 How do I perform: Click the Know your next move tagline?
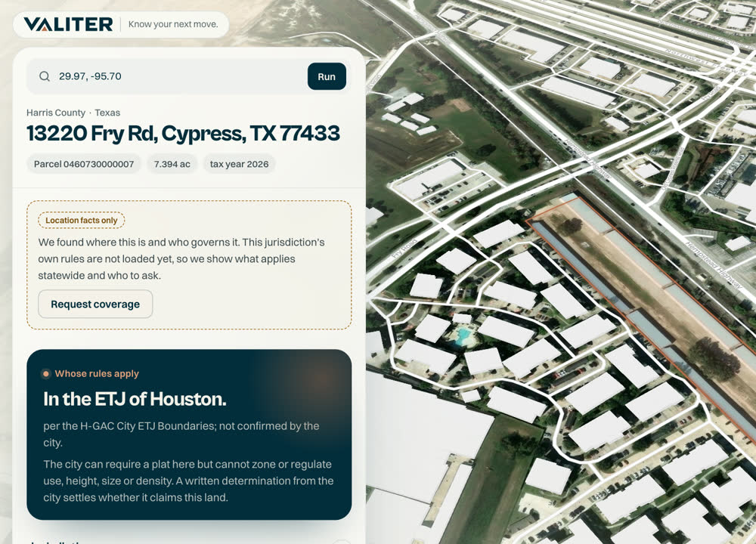[173, 24]
